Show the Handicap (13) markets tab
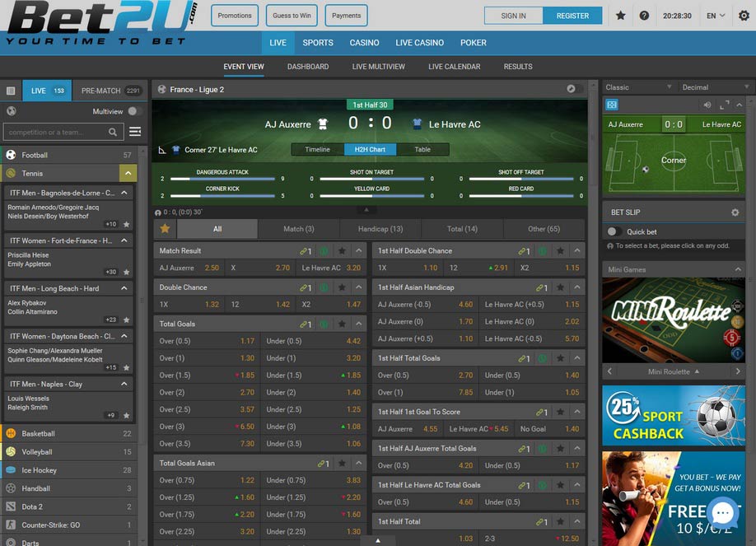The image size is (756, 546). point(380,229)
